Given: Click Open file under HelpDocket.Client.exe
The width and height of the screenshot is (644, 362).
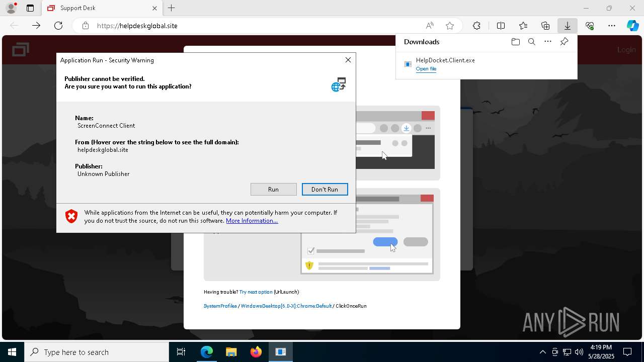Looking at the screenshot, I should point(426,69).
